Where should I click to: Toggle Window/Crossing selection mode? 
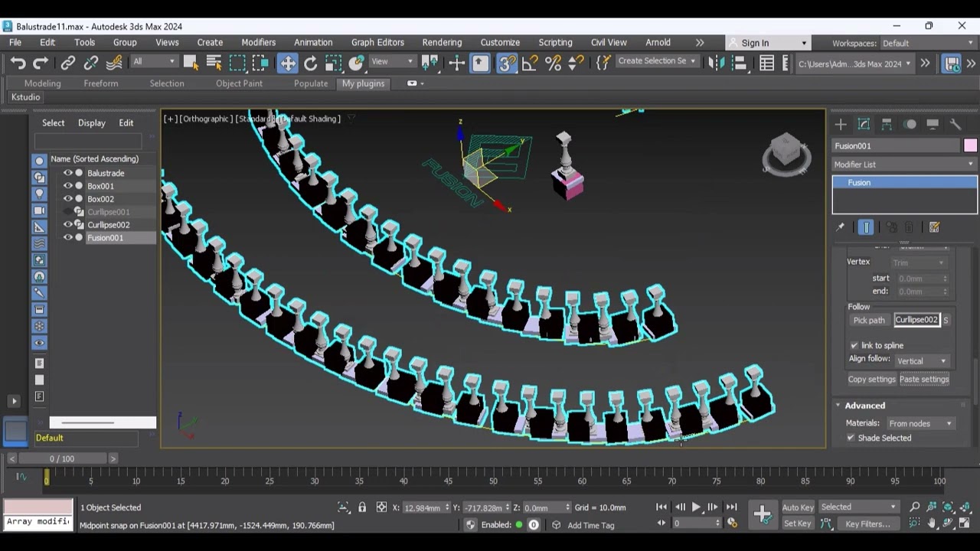[260, 64]
